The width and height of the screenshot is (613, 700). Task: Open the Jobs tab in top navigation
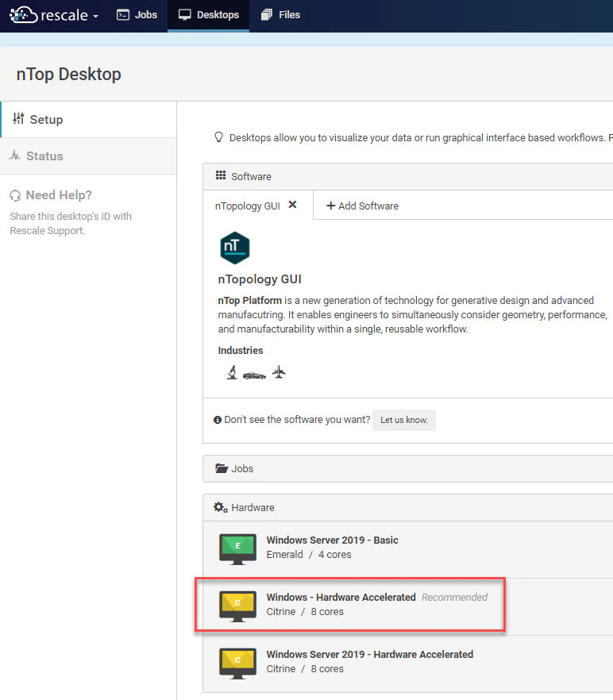pos(137,15)
